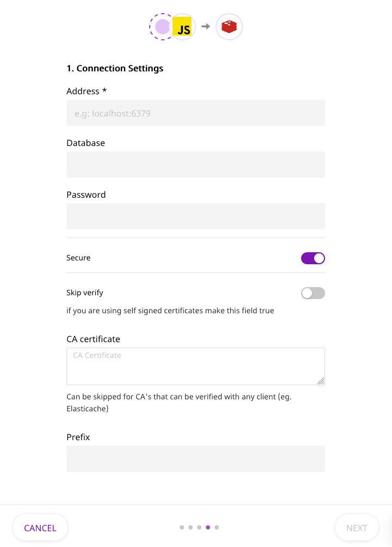The height and width of the screenshot is (547, 392).
Task: Go to the last step dot
Action: coord(217,527)
